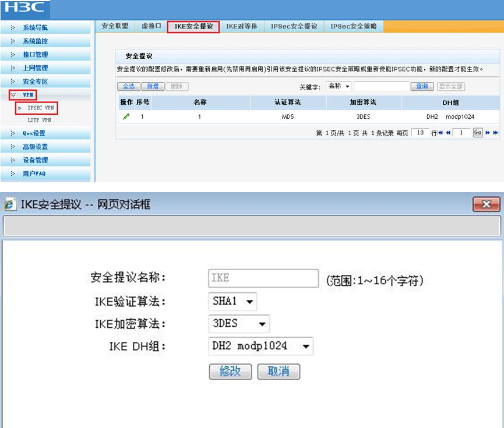This screenshot has height=428, width=504.
Task: Go to the next page arrow icon
Action: click(x=488, y=133)
